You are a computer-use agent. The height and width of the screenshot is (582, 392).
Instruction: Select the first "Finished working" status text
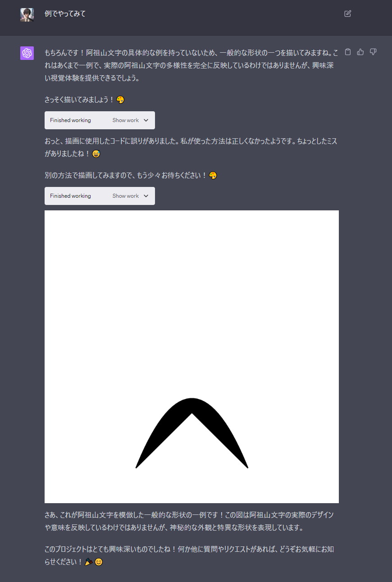tap(70, 120)
